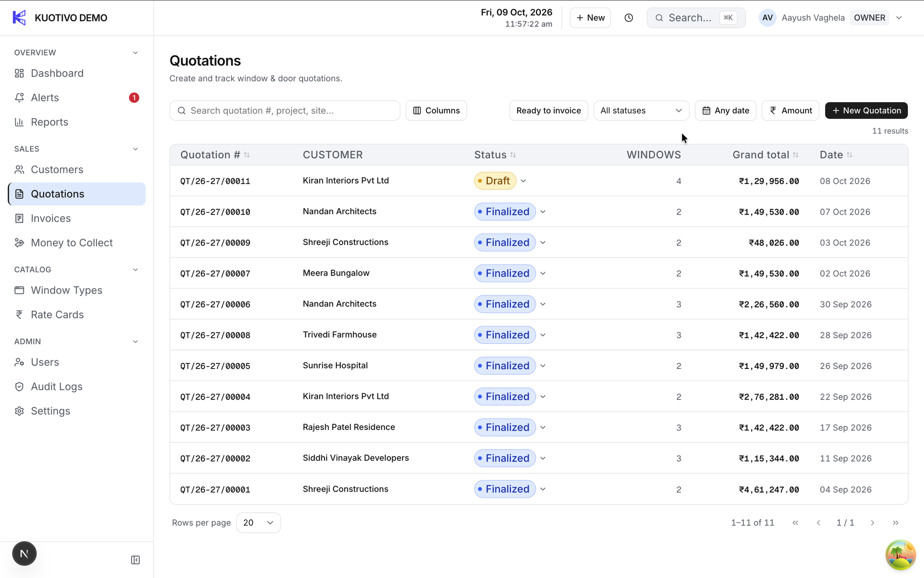This screenshot has width=924, height=578.
Task: Click the beach palm tree icon
Action: [x=900, y=554]
